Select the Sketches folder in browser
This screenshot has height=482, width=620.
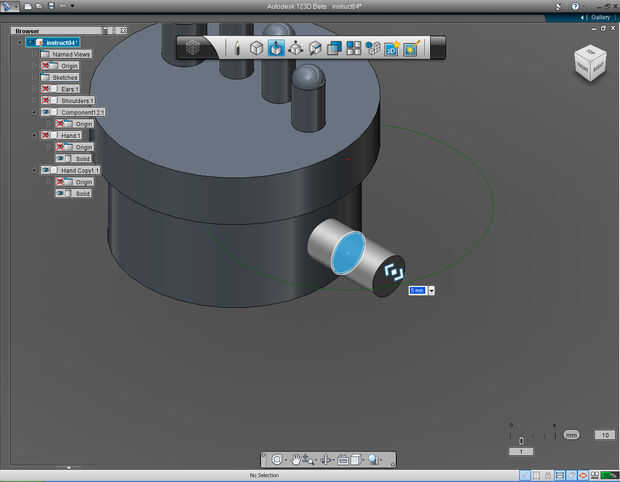(65, 77)
